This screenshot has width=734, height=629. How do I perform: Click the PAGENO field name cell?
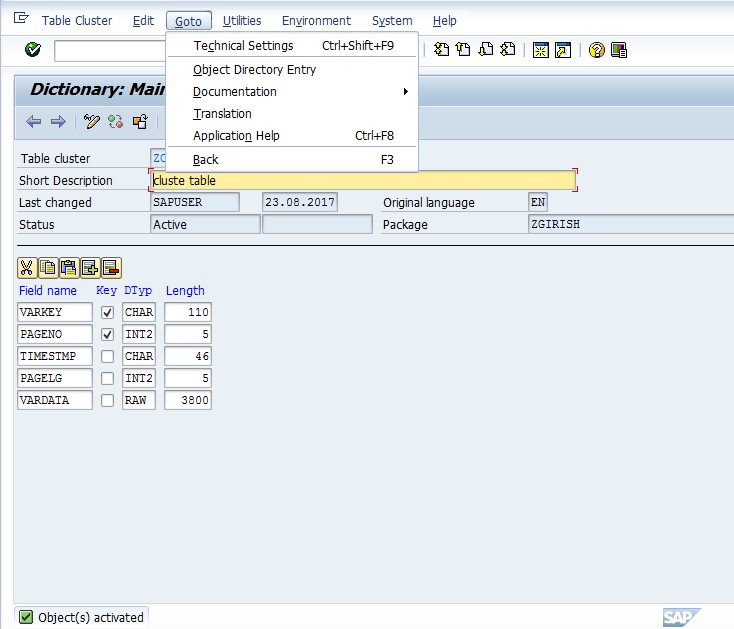[55, 334]
